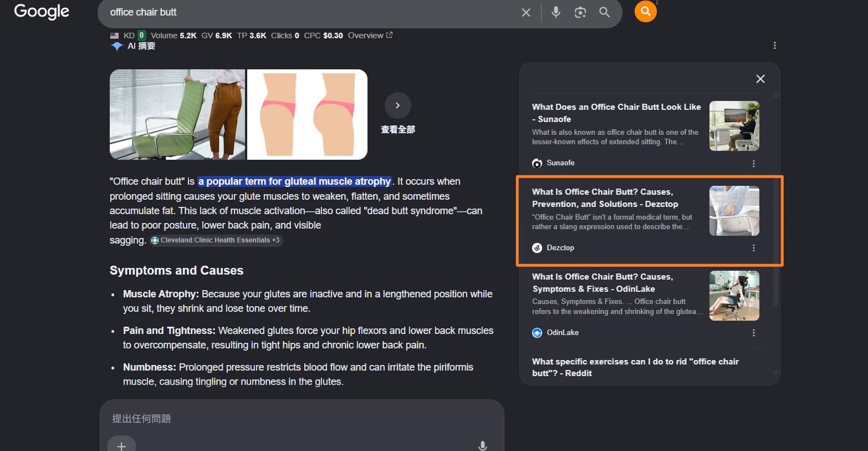The height and width of the screenshot is (451, 868).
Task: Open Sunaofe article about office chair butt
Action: click(616, 113)
